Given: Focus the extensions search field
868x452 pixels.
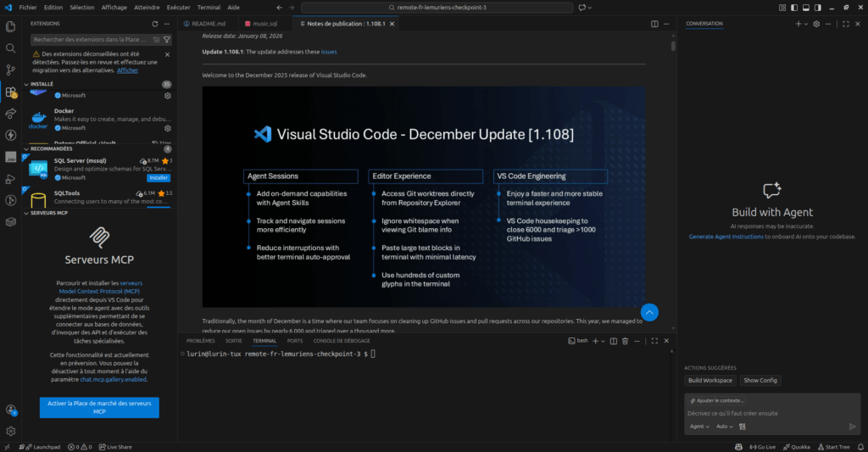Looking at the screenshot, I should click(x=92, y=39).
